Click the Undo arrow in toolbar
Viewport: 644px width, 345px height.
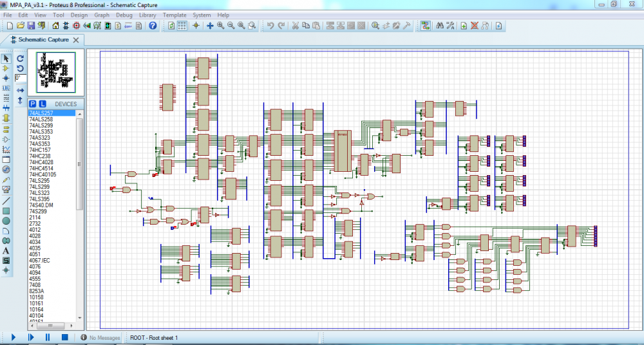click(x=270, y=26)
